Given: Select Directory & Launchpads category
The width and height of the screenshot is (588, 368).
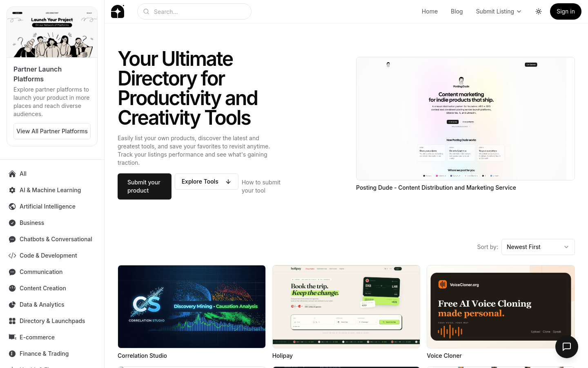Looking at the screenshot, I should click(52, 321).
